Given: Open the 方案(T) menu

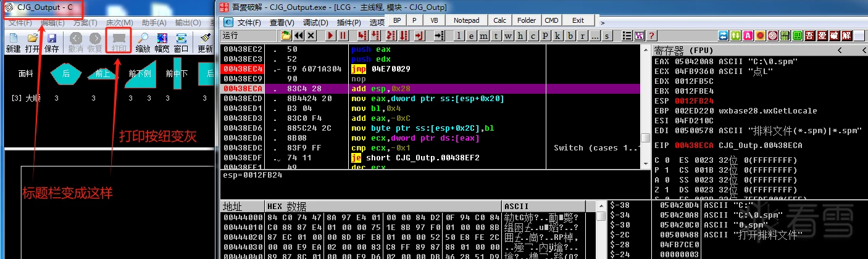Looking at the screenshot, I should [x=86, y=23].
